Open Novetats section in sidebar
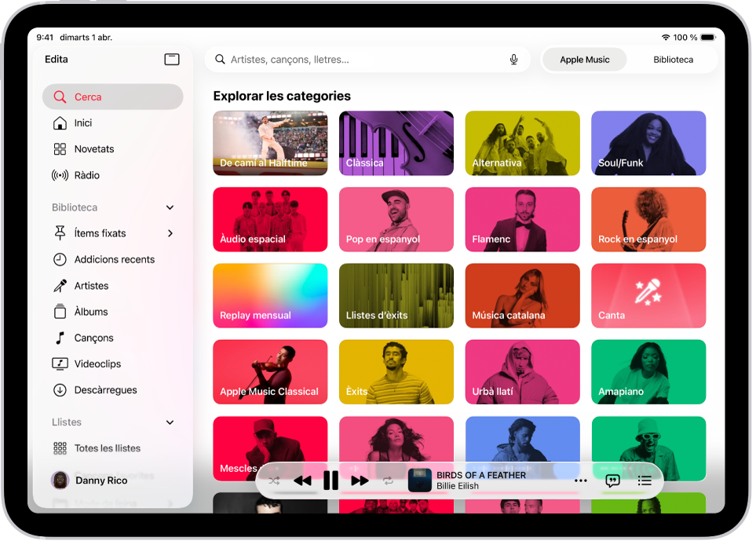Image resolution: width=756 pixels, height=541 pixels. (113, 149)
